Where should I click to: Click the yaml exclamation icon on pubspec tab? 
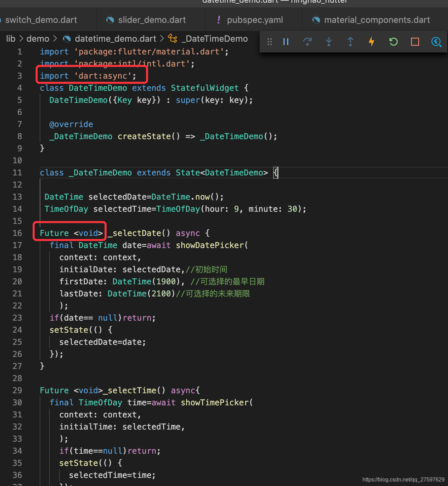tap(219, 20)
